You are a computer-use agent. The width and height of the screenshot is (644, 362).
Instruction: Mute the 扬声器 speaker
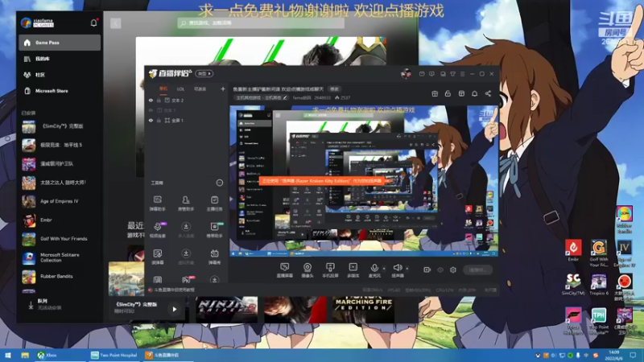coord(397,270)
